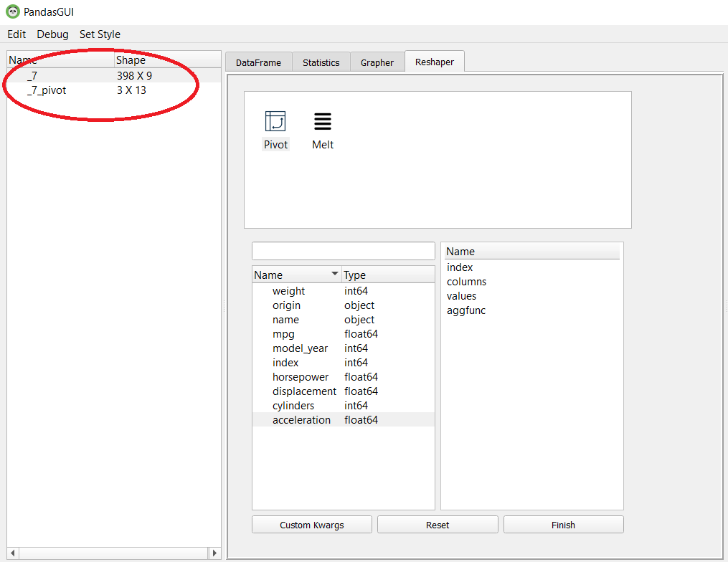Click the left scrollbar arrow
This screenshot has width=728, height=562.
point(12,553)
